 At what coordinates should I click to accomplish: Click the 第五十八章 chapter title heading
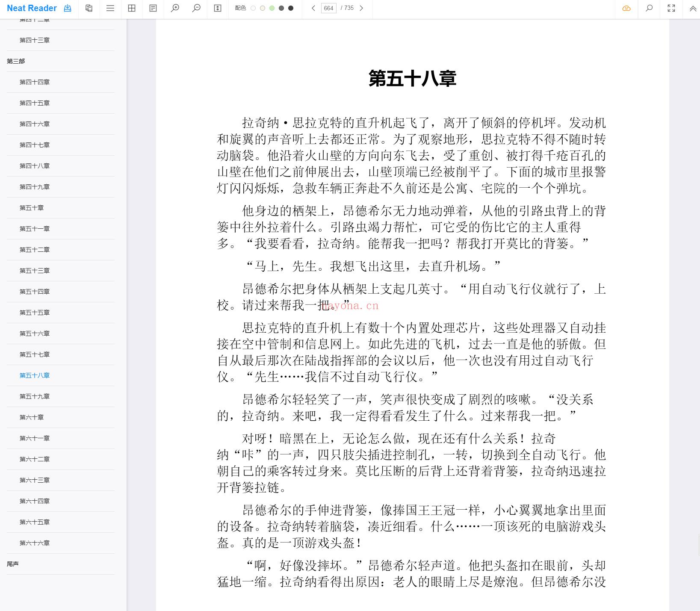(x=413, y=79)
